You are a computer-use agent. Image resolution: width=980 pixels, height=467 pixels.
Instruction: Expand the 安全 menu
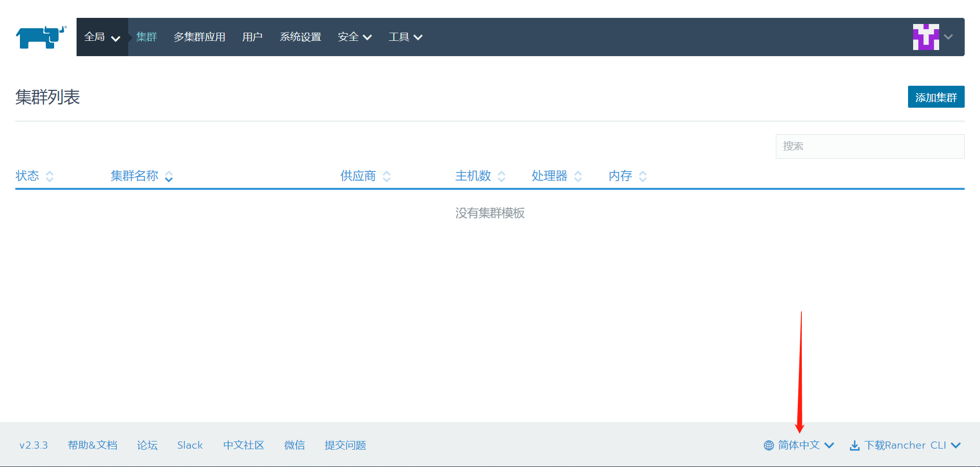tap(355, 37)
